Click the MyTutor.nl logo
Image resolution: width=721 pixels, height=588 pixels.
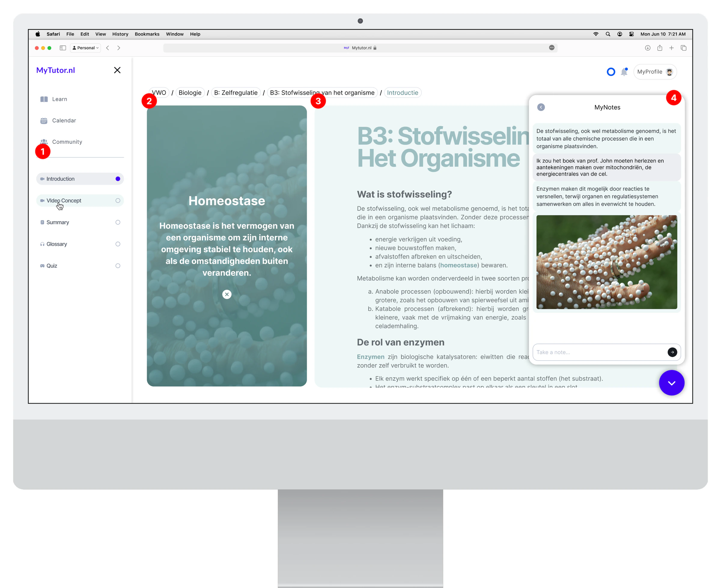click(56, 70)
